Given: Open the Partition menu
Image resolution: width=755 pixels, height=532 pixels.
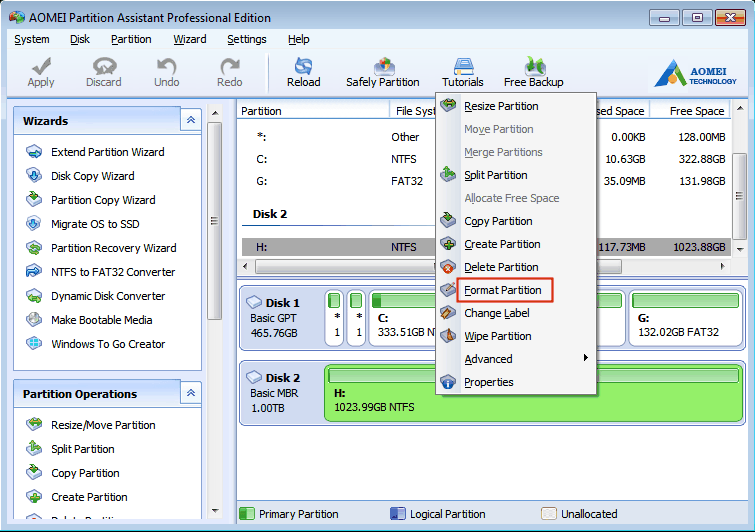Looking at the screenshot, I should pyautogui.click(x=131, y=39).
